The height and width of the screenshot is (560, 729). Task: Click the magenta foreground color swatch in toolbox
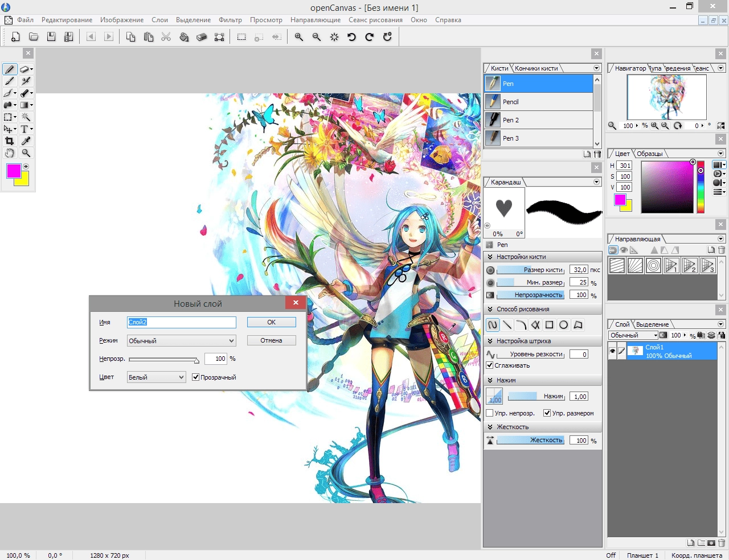(x=14, y=171)
